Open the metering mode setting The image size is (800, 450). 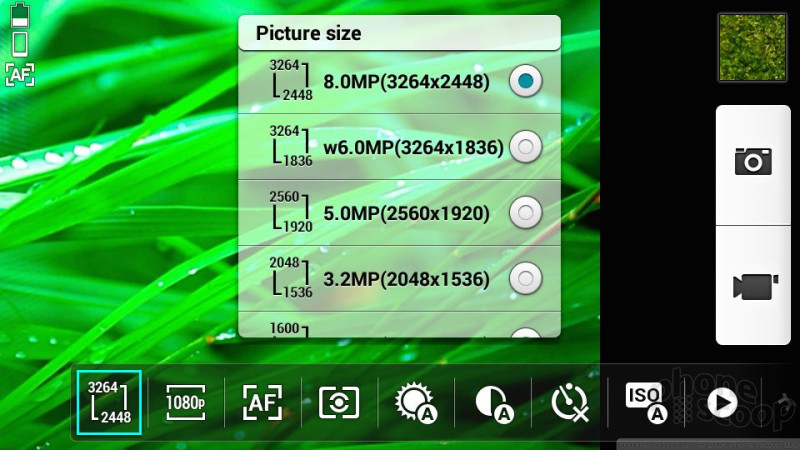tap(339, 403)
